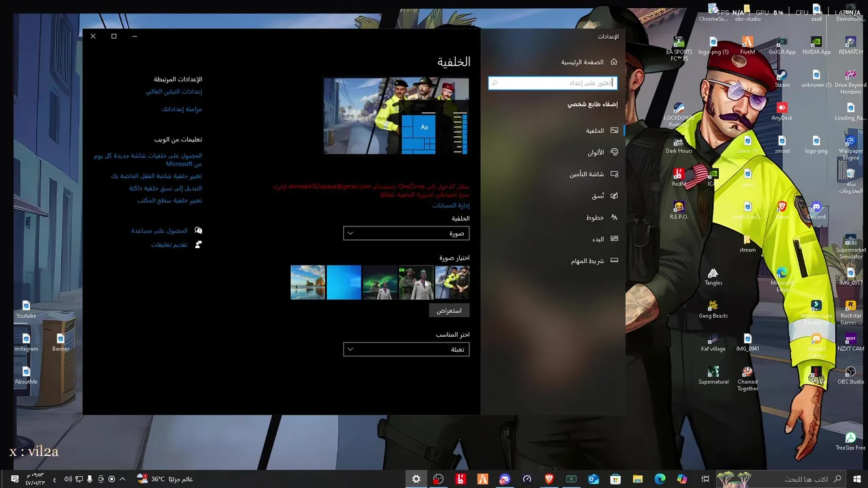Open the Wallpaper Engine desktop icon
This screenshot has height=488, width=868.
tap(850, 148)
